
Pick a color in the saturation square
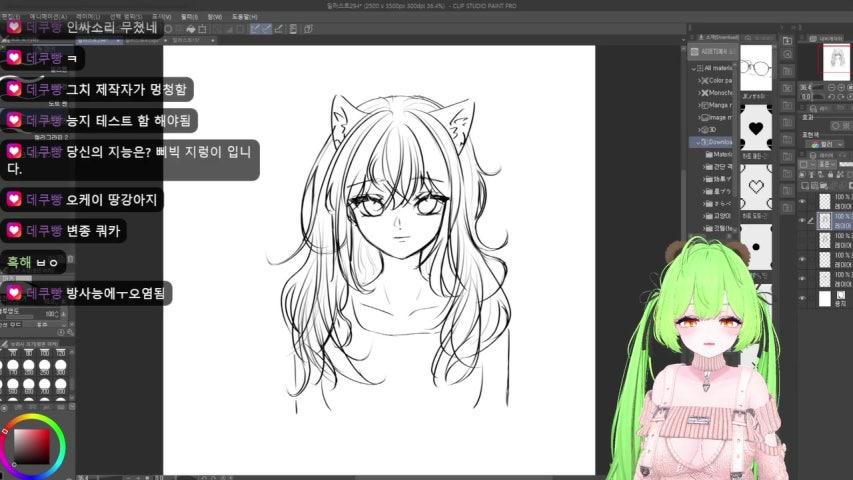32,446
